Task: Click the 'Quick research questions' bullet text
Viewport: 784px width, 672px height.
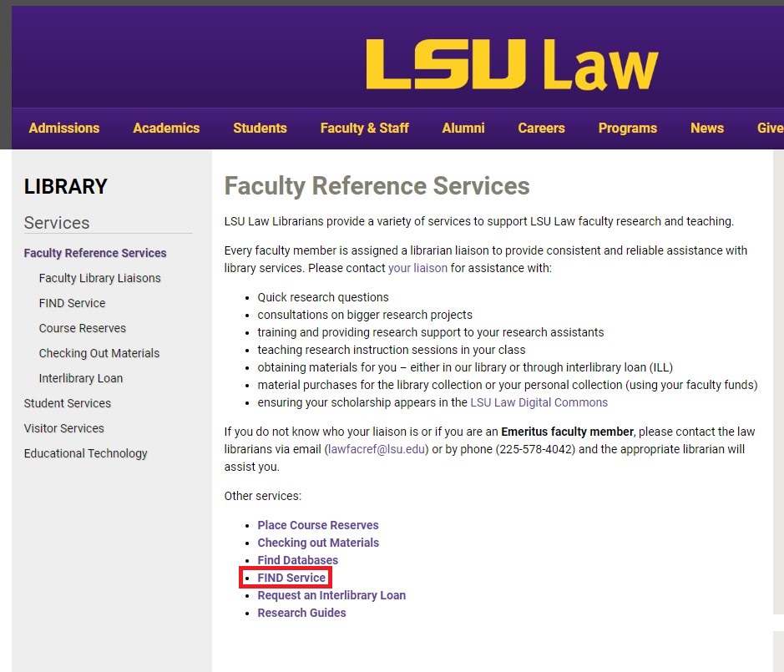Action: [x=322, y=297]
